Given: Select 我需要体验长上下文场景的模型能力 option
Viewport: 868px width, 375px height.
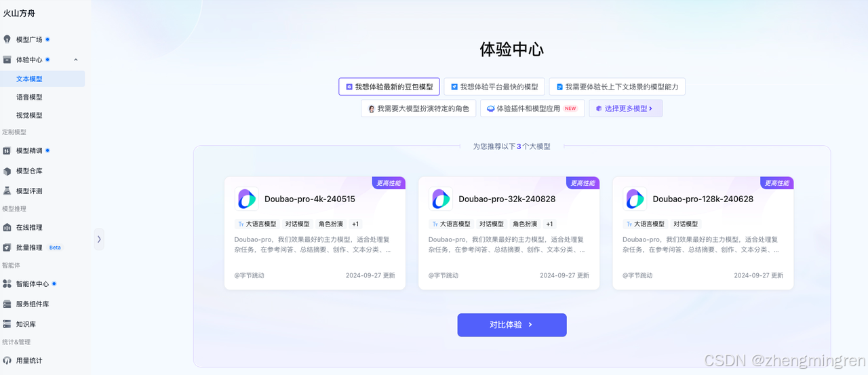Looking at the screenshot, I should (618, 87).
